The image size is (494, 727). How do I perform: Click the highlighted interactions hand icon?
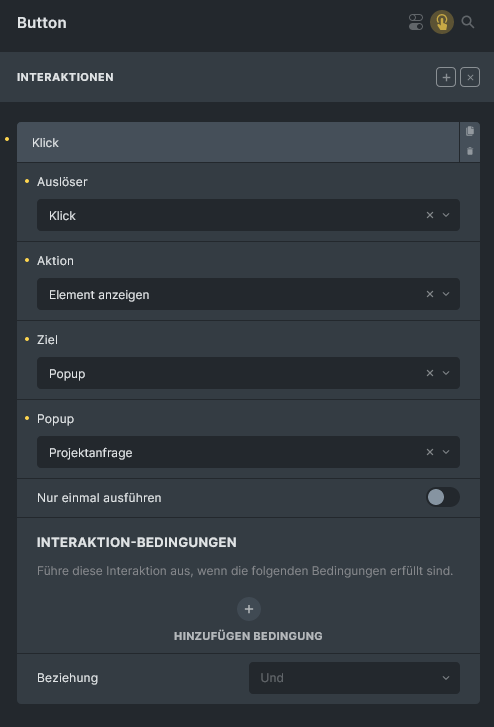(x=442, y=22)
